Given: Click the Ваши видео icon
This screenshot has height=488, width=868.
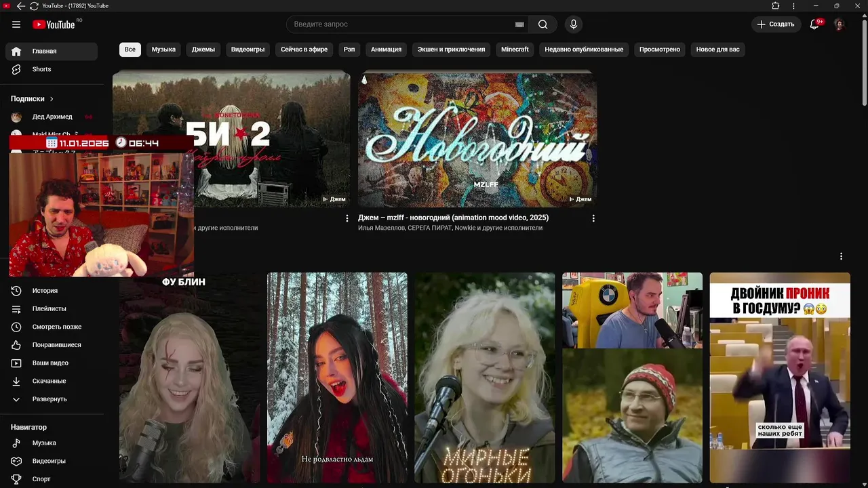Looking at the screenshot, I should 16,363.
